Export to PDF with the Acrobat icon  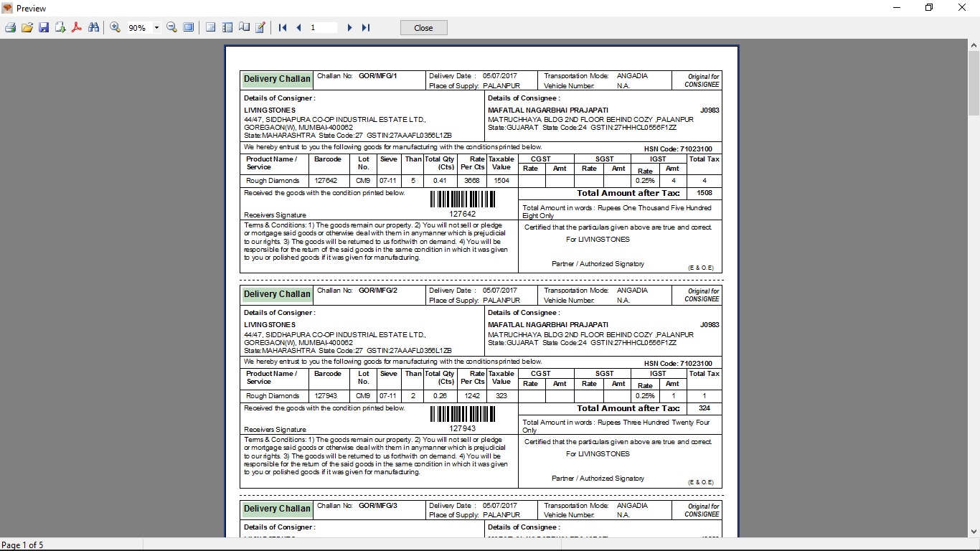tap(77, 27)
